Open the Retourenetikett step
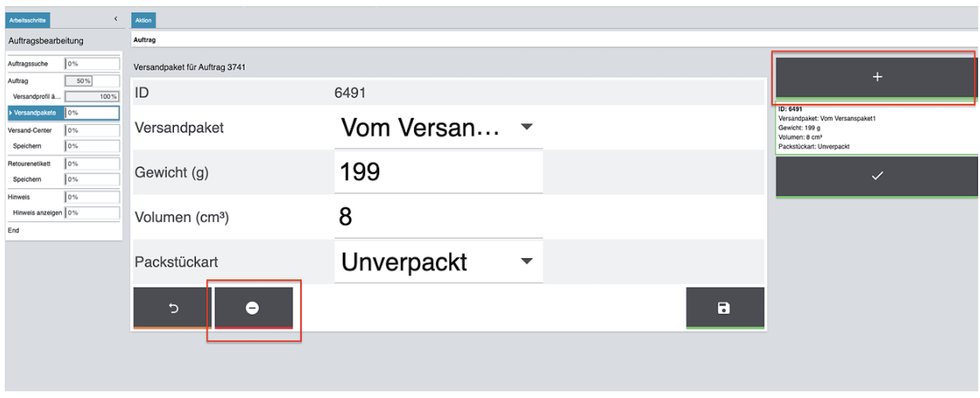Viewport: 980px width, 398px height. (x=29, y=164)
